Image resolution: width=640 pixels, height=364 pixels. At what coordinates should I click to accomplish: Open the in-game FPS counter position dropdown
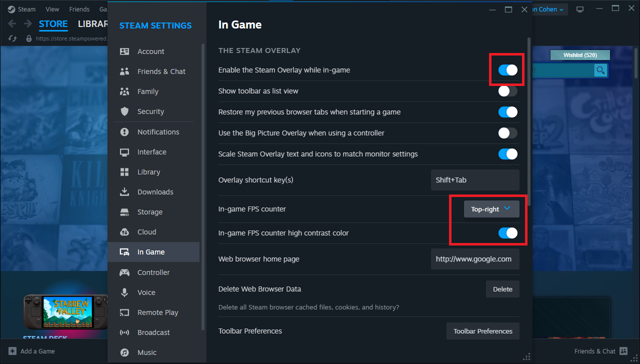click(x=491, y=209)
